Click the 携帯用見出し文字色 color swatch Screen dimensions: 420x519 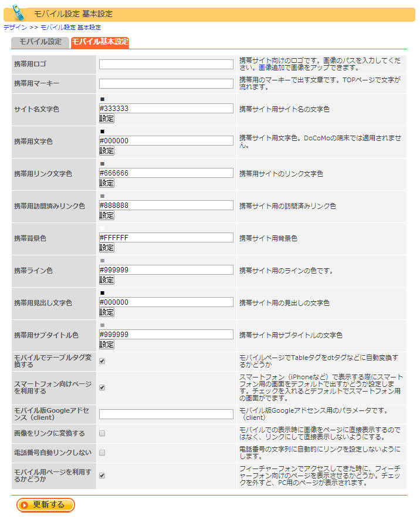point(102,293)
